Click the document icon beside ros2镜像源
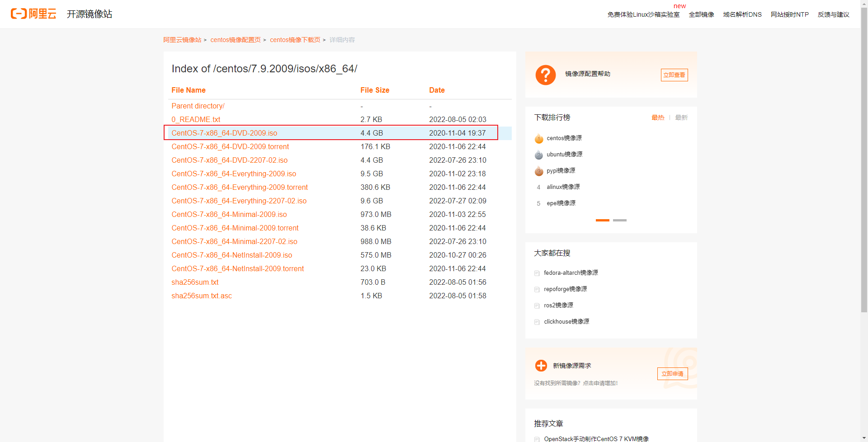 click(537, 306)
